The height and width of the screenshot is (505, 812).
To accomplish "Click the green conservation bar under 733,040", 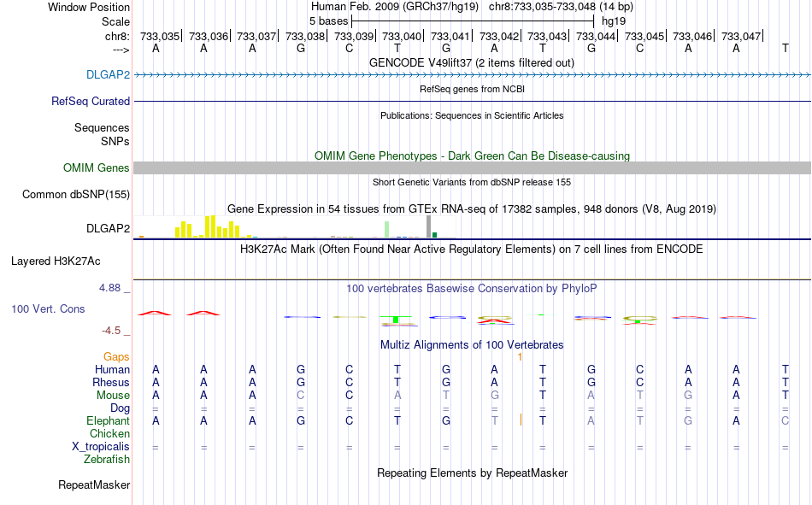I will pos(396,320).
